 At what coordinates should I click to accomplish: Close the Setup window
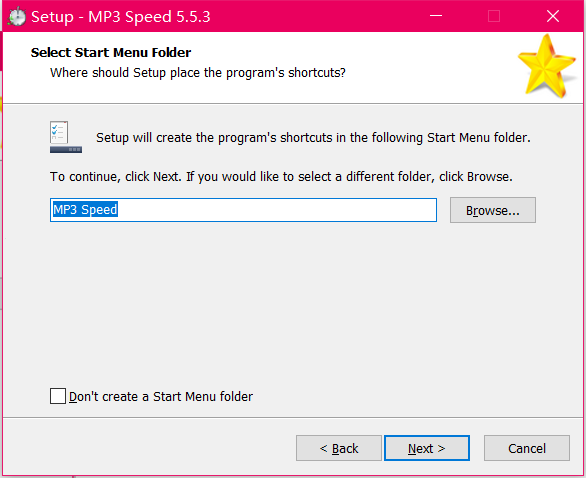(x=553, y=16)
